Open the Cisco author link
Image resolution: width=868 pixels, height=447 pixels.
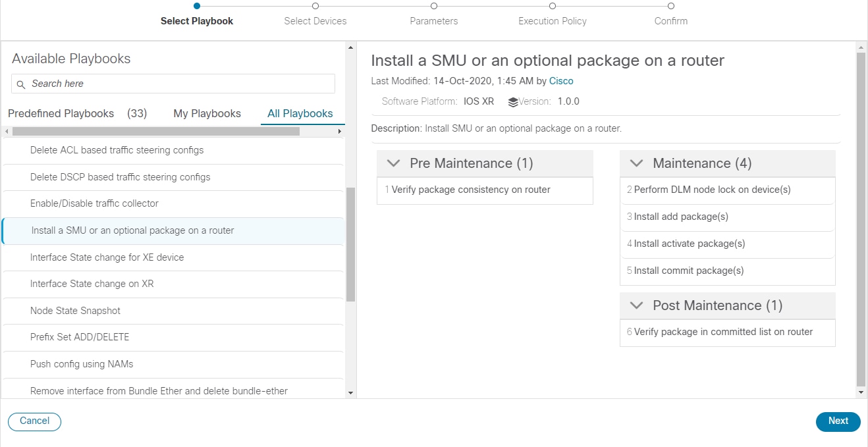561,80
